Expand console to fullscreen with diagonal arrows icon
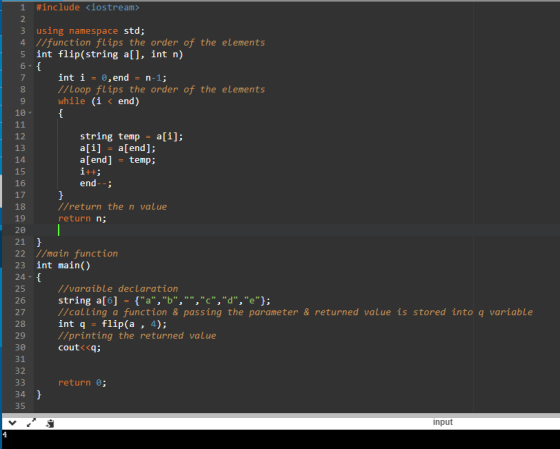Screen dimensions: 560x449 [31, 423]
